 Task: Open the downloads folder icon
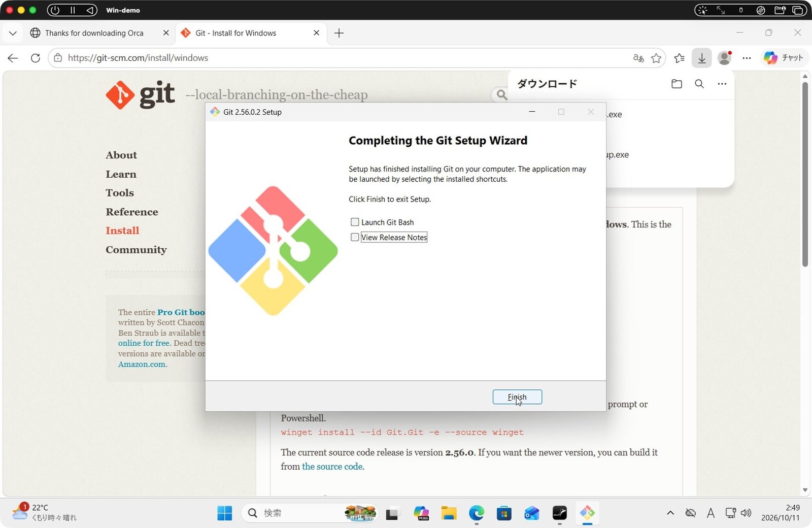pos(676,84)
